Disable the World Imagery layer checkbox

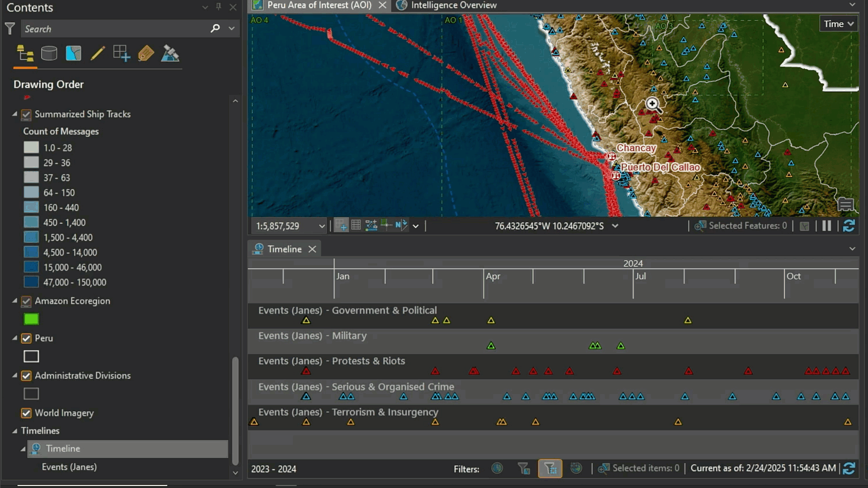pos(26,413)
